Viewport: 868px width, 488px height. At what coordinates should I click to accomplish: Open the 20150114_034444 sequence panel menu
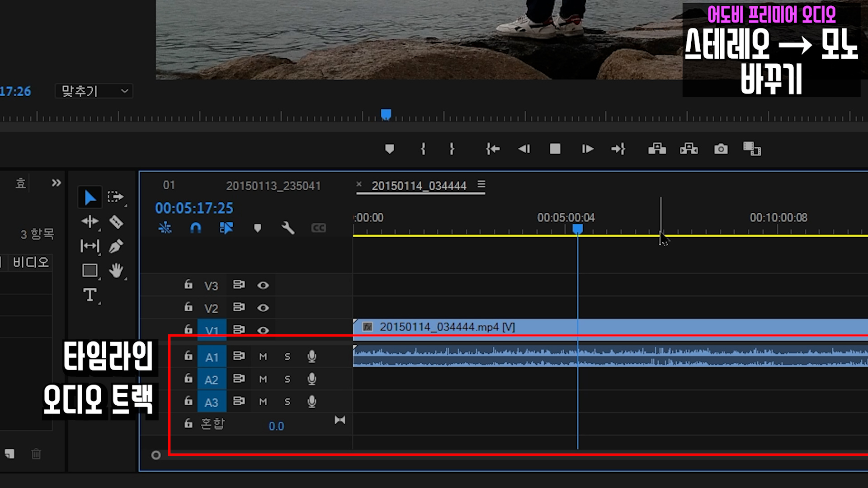(481, 185)
